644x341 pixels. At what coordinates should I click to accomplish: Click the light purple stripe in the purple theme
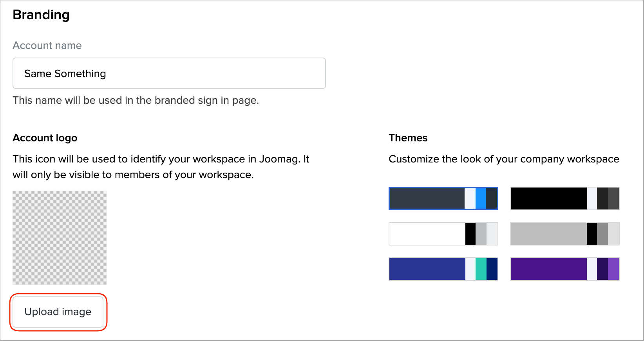point(613,269)
